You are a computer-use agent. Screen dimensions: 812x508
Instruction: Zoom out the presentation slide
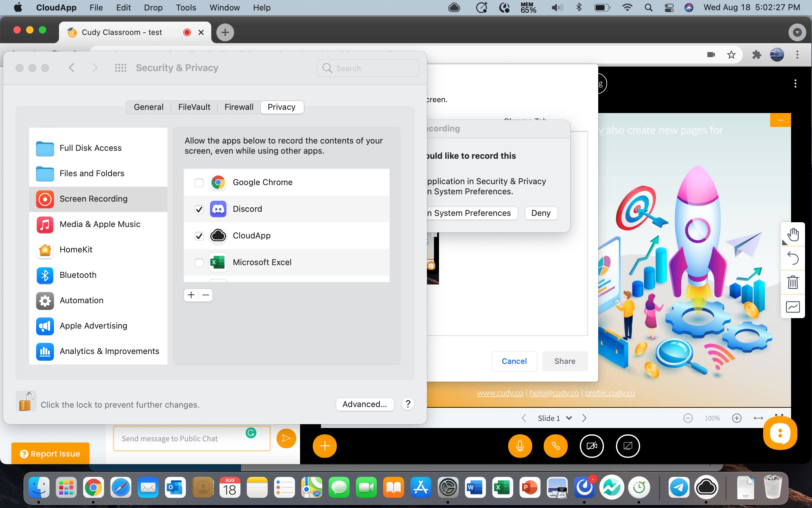(688, 418)
